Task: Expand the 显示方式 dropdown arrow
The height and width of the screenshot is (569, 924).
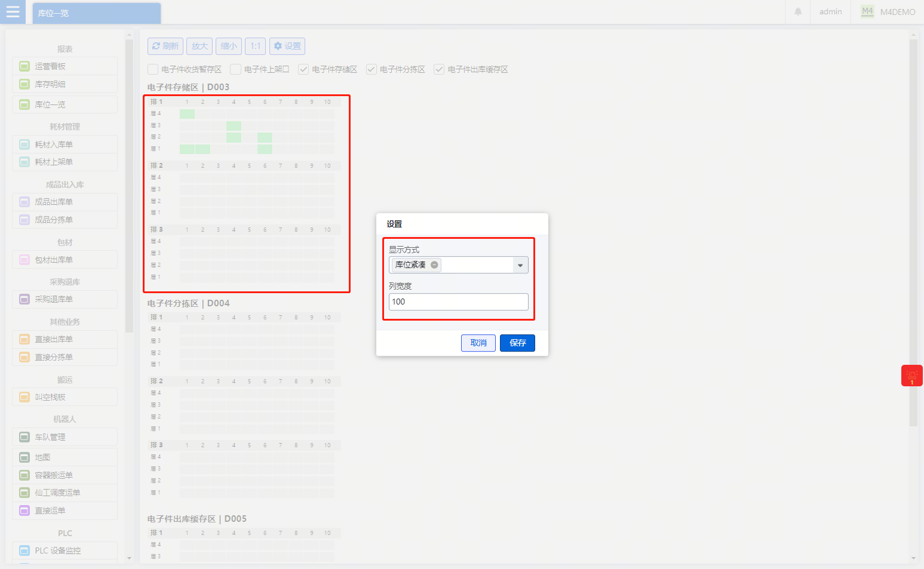Action: 520,265
